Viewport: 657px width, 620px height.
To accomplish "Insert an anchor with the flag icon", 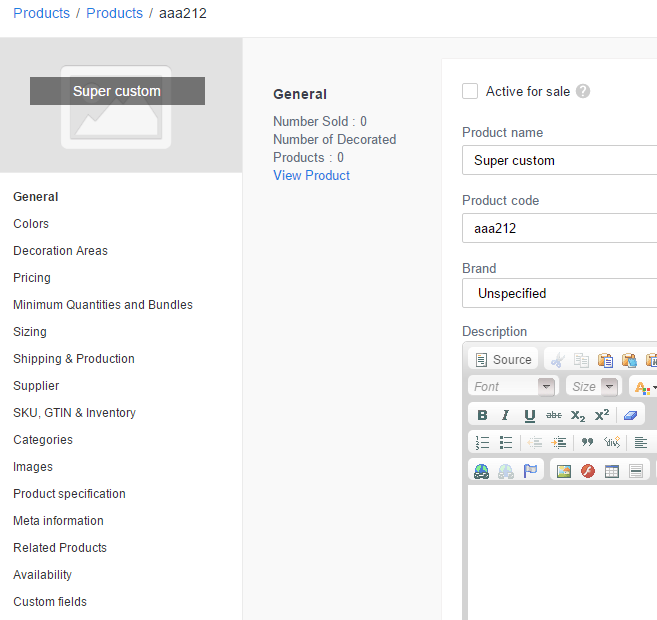I will [530, 471].
